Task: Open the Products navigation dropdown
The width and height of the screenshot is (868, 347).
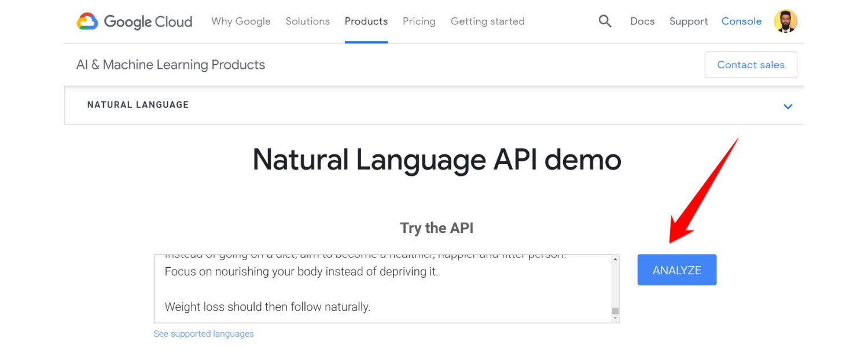Action: click(366, 21)
